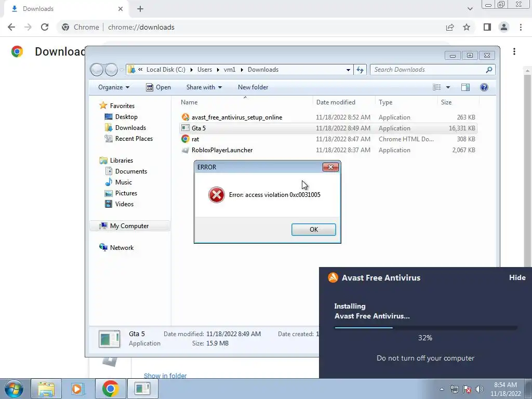
Task: Open the address bar history dropdown
Action: point(348,70)
